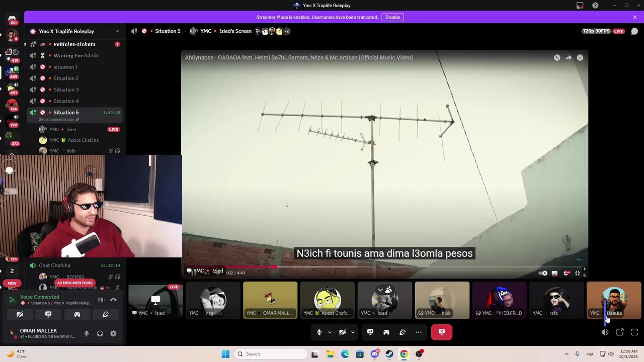This screenshot has height=362, width=644.
Task: Open Chat Chafcha voice channel
Action: pyautogui.click(x=74, y=265)
